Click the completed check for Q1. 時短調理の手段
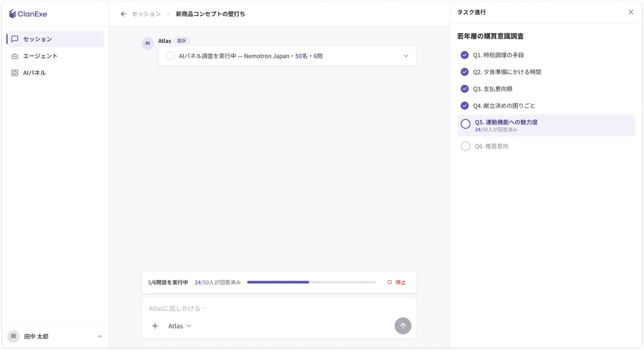Image resolution: width=644 pixels, height=350 pixels. click(465, 55)
